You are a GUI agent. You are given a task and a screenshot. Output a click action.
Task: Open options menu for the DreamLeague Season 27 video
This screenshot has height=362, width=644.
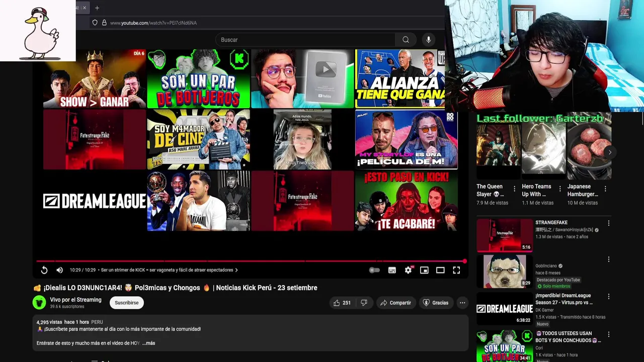coord(608,297)
